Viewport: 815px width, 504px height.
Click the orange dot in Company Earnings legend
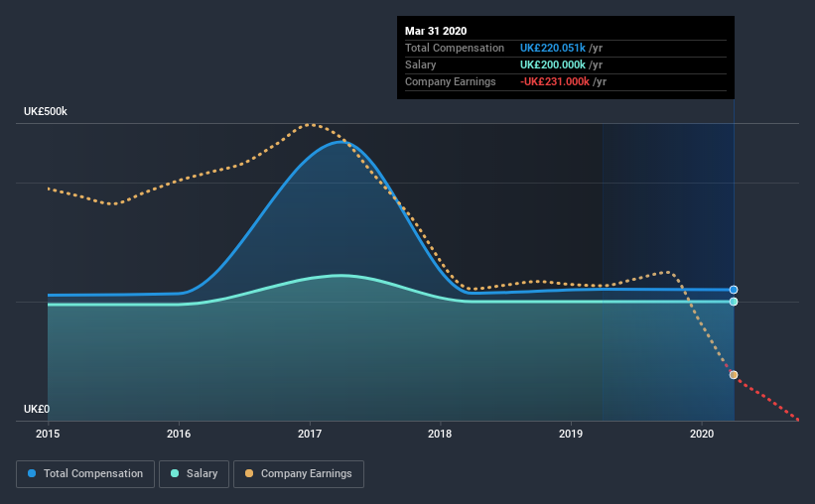[249, 473]
